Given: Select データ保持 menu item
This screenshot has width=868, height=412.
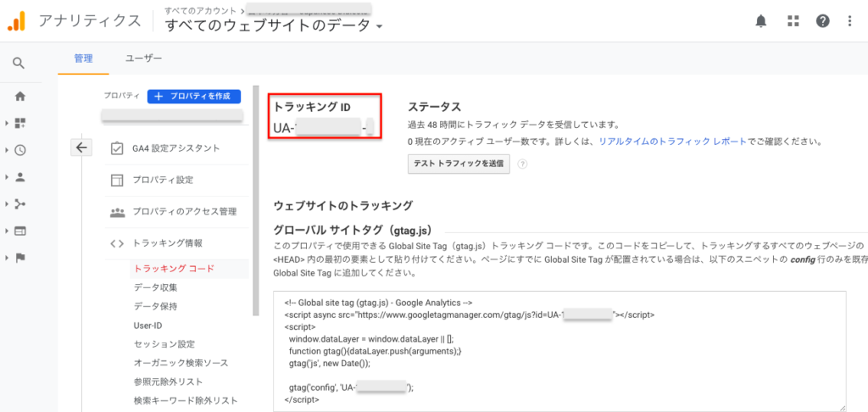Looking at the screenshot, I should point(156,306).
